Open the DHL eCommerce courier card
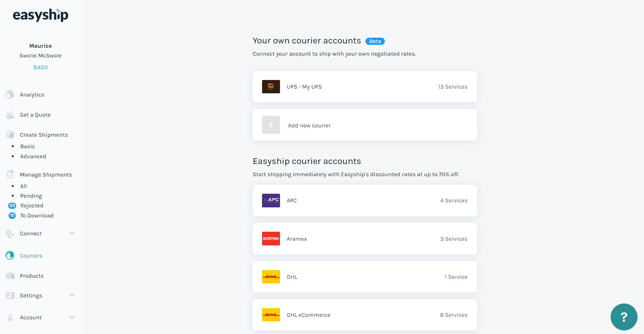The height and width of the screenshot is (334, 644). (x=365, y=315)
